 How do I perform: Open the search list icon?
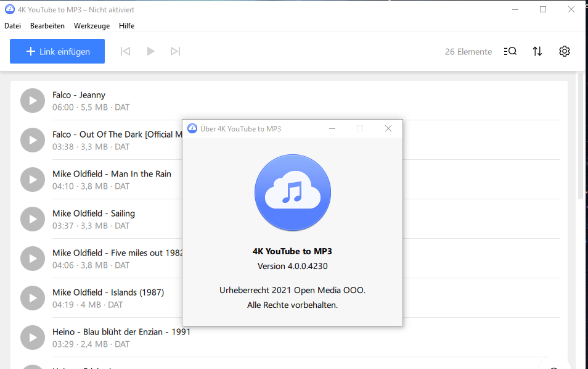[510, 51]
